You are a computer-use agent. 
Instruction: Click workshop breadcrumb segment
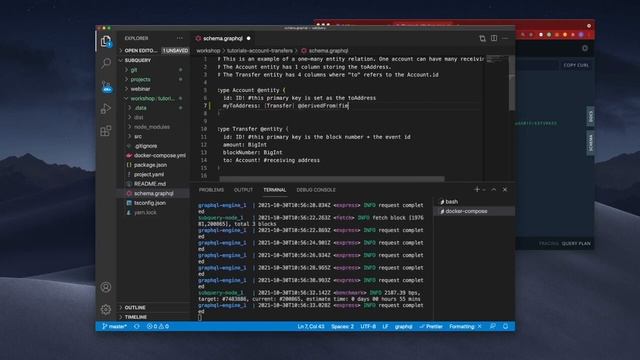[x=208, y=51]
